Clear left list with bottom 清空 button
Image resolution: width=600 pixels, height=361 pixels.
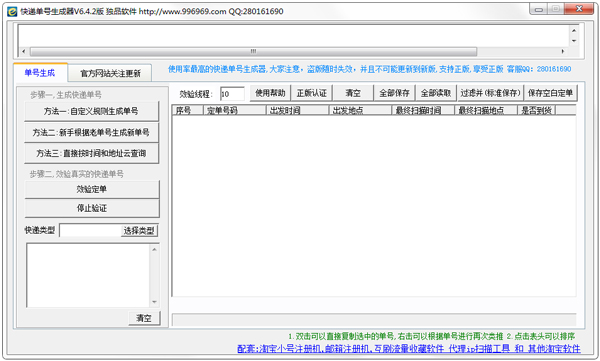(144, 318)
